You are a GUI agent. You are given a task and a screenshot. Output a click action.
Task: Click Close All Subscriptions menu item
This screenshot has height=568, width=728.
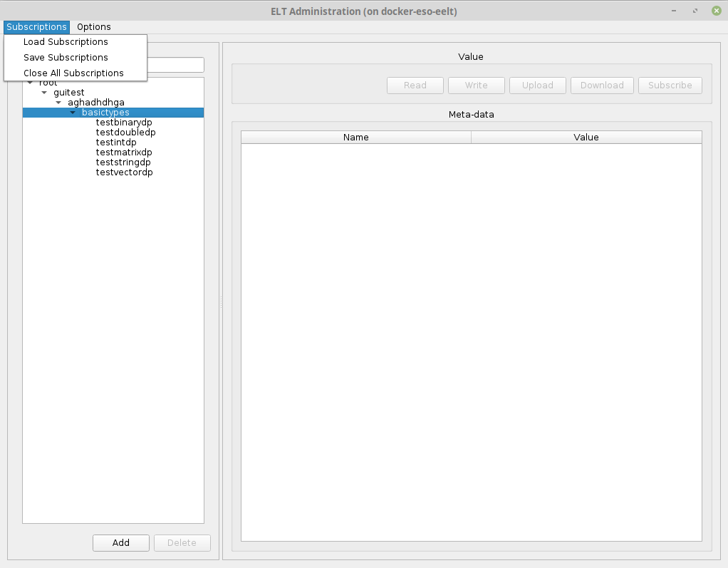click(x=73, y=73)
